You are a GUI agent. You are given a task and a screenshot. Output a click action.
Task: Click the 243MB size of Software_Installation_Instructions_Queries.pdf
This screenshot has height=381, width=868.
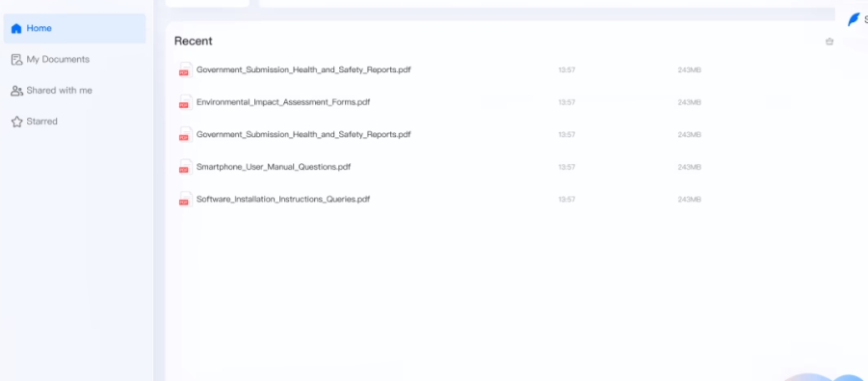point(689,199)
